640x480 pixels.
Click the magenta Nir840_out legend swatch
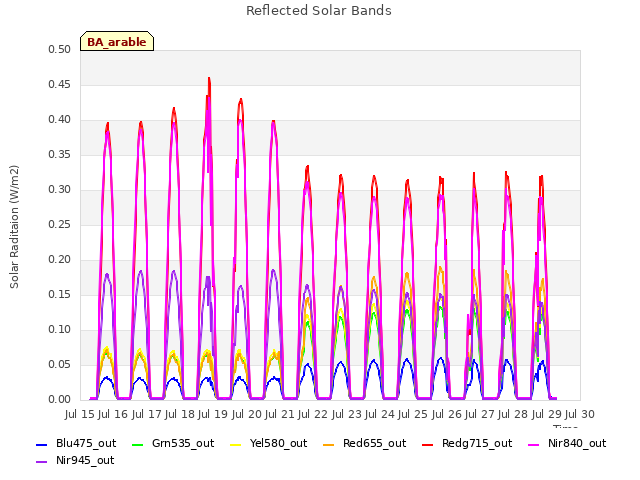tap(533, 444)
